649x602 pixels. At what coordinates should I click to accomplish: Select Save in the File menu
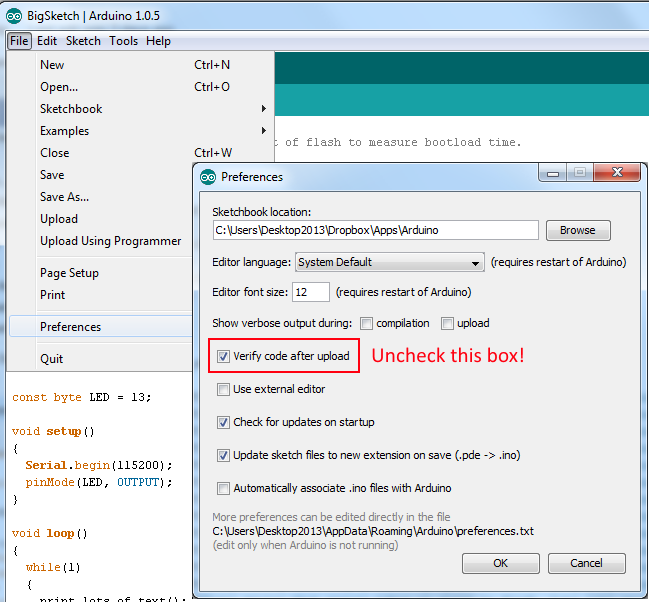101,175
